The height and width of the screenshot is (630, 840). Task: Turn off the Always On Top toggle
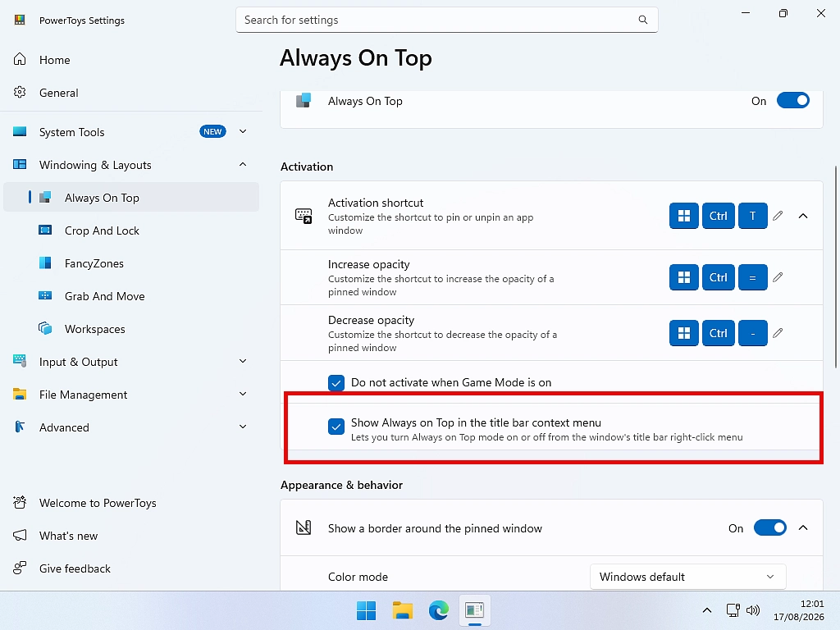(x=793, y=101)
